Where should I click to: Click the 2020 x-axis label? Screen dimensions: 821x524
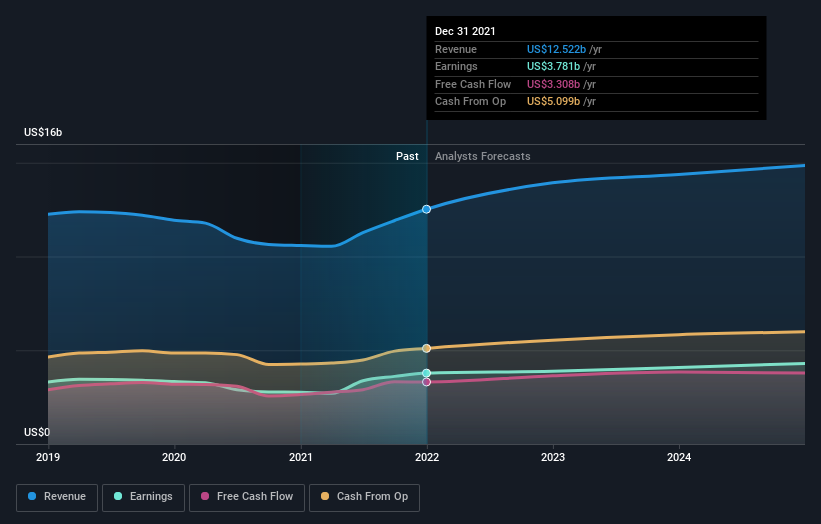(x=174, y=458)
